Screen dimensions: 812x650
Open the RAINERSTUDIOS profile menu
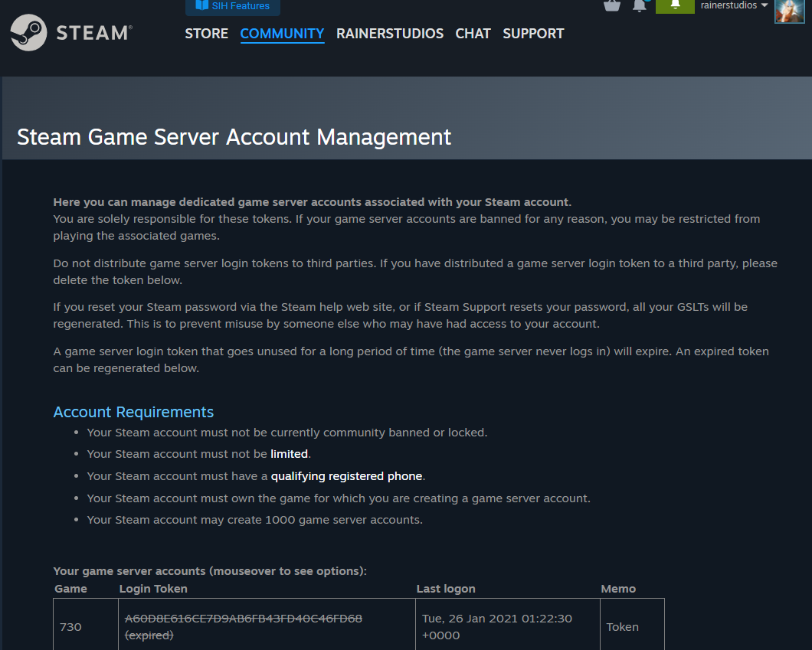[x=390, y=34]
